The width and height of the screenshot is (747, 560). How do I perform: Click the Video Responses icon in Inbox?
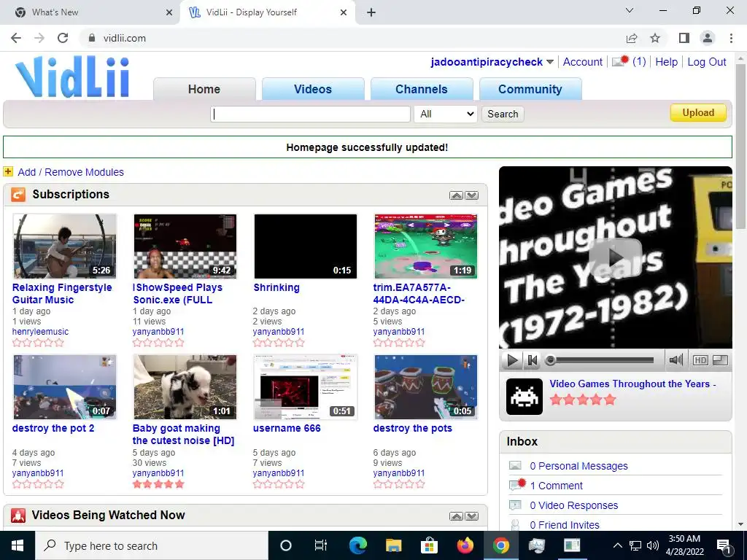(515, 505)
